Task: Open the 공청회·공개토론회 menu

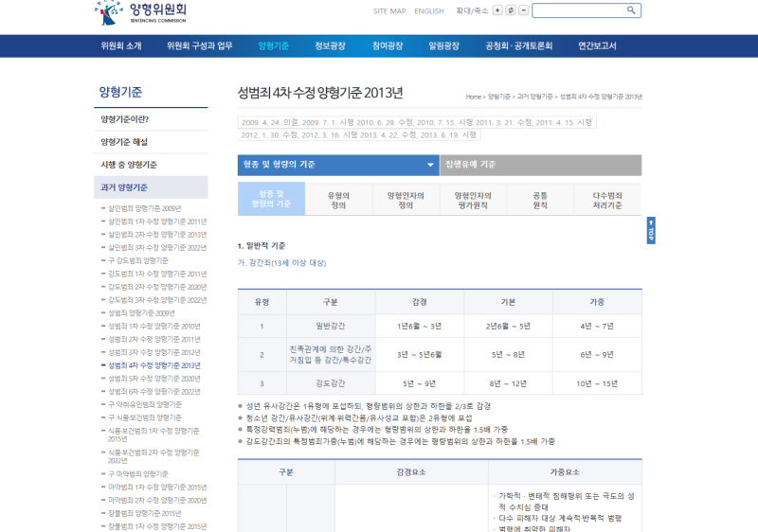Action: click(518, 45)
